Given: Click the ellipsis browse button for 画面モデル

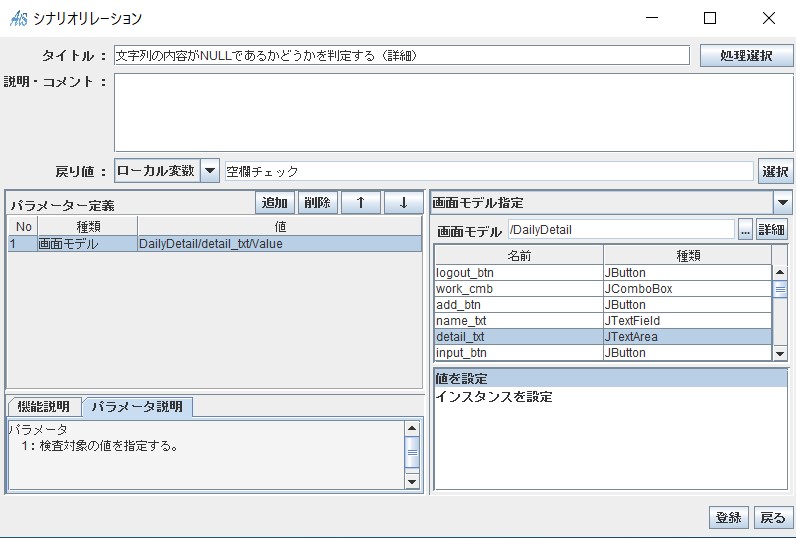Looking at the screenshot, I should (x=745, y=229).
